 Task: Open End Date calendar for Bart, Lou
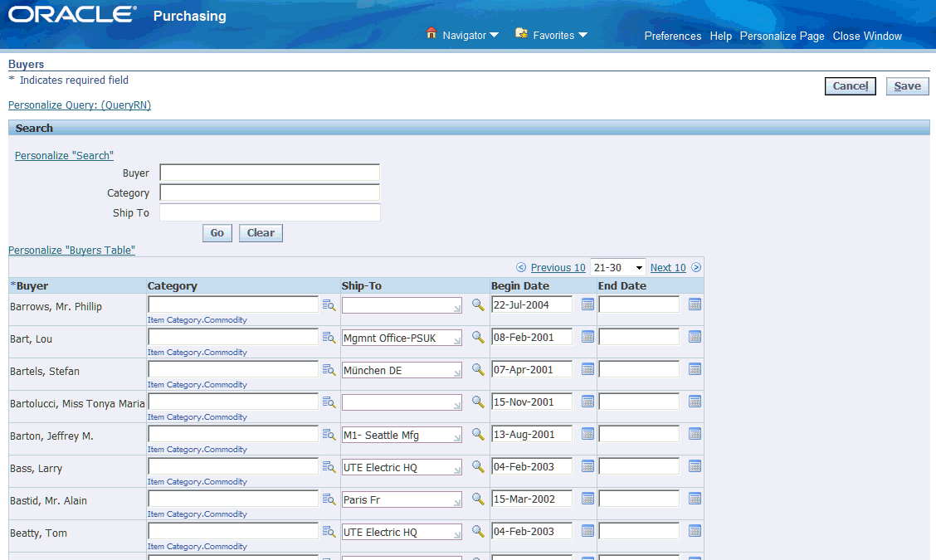695,337
